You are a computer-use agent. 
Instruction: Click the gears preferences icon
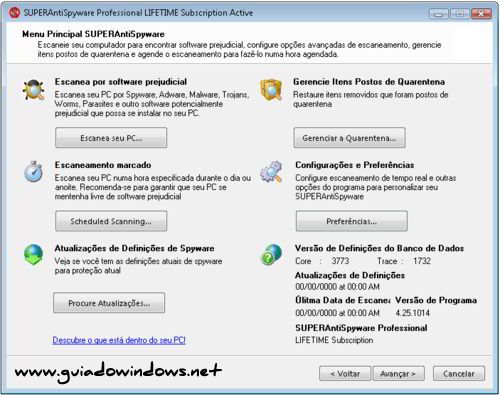point(271,172)
